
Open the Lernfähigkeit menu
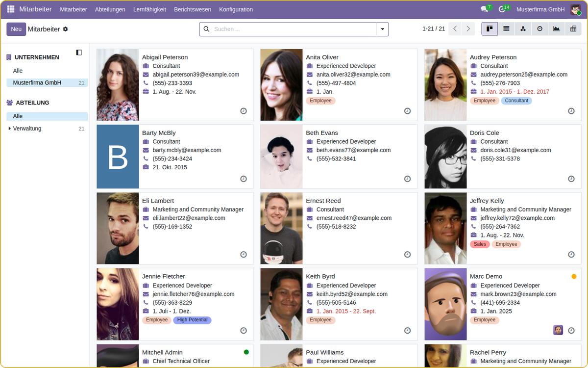point(149,9)
